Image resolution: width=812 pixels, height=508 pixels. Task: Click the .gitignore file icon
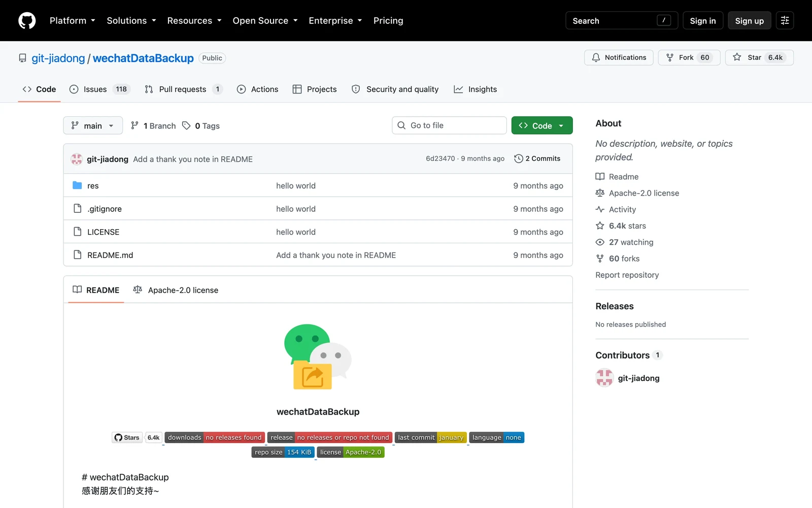tap(77, 208)
